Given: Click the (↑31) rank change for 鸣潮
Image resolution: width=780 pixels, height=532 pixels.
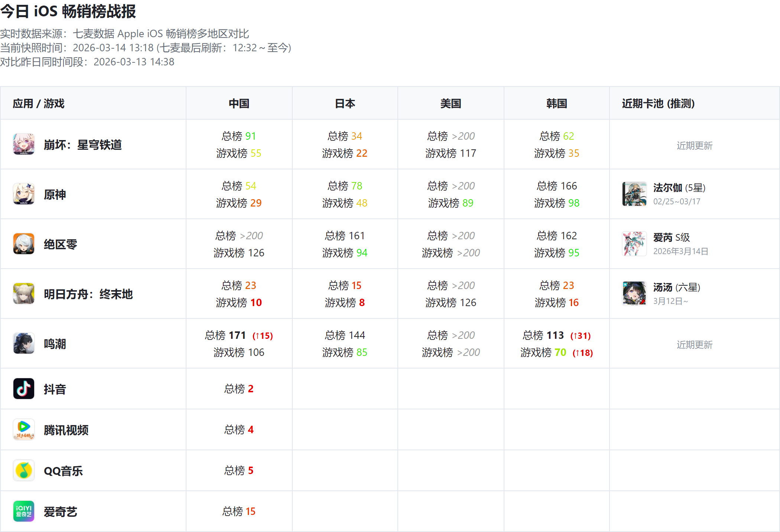Looking at the screenshot, I should [581, 336].
